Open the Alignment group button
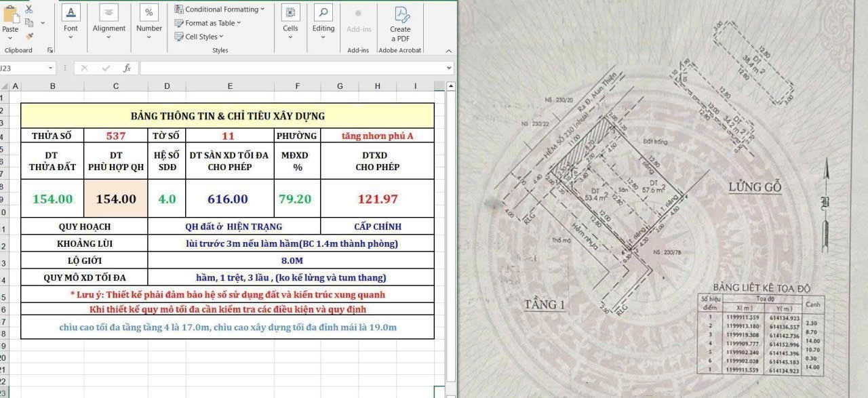Viewport: 868px width, 398px height. tap(109, 22)
